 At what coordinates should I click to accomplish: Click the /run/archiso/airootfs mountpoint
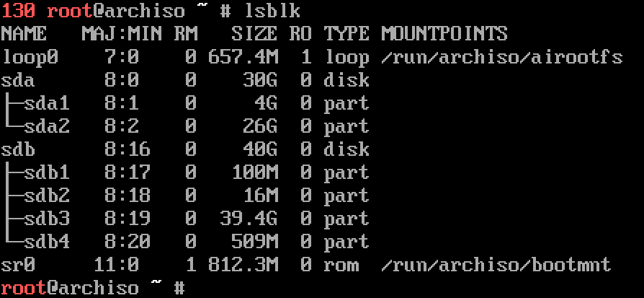click(502, 57)
